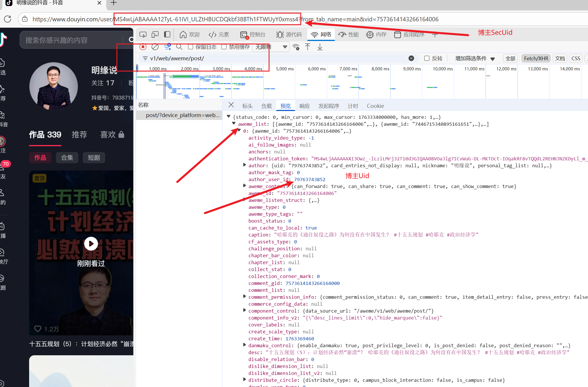Activate the inspect element picker
The width and height of the screenshot is (588, 387).
pyautogui.click(x=143, y=35)
